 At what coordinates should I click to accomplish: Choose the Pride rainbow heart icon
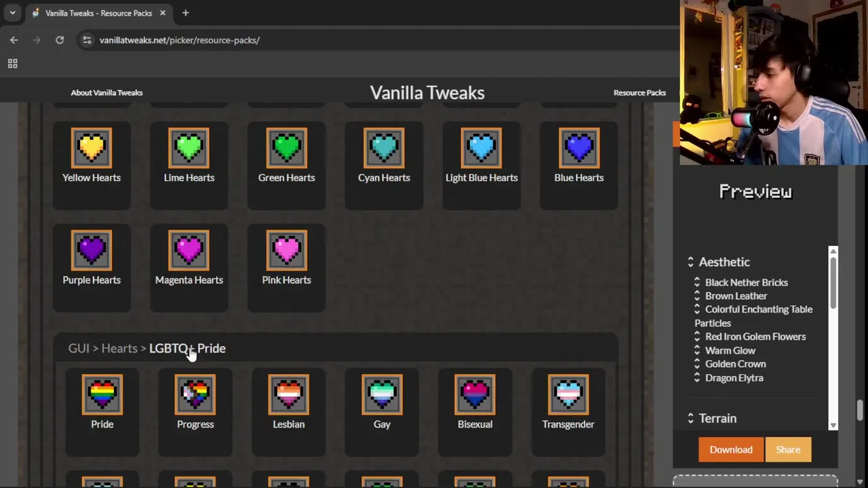click(102, 394)
